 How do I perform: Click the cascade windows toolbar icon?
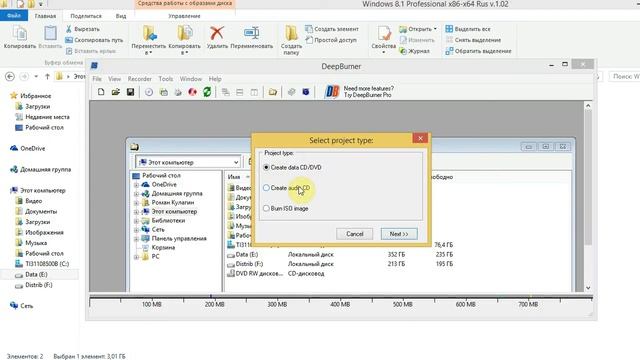[x=225, y=92]
